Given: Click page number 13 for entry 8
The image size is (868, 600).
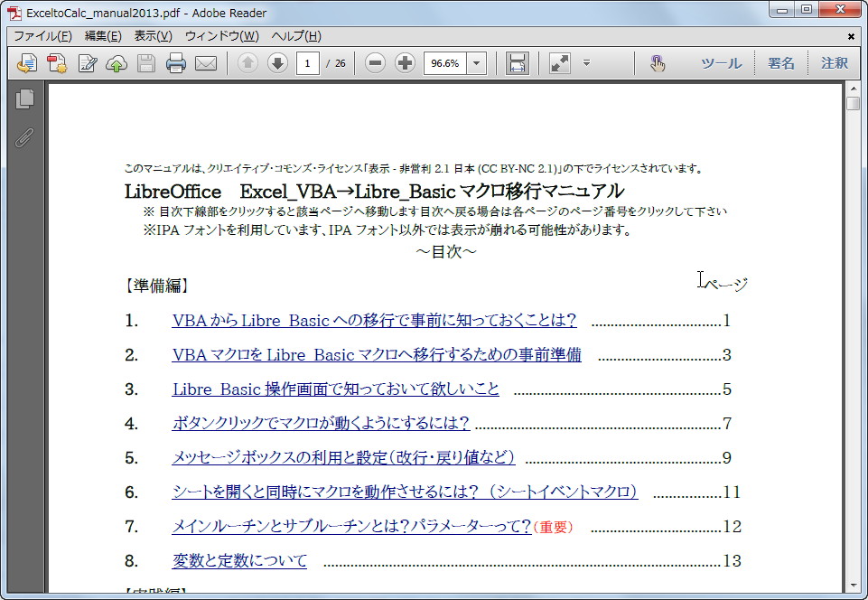Looking at the screenshot, I should [733, 560].
